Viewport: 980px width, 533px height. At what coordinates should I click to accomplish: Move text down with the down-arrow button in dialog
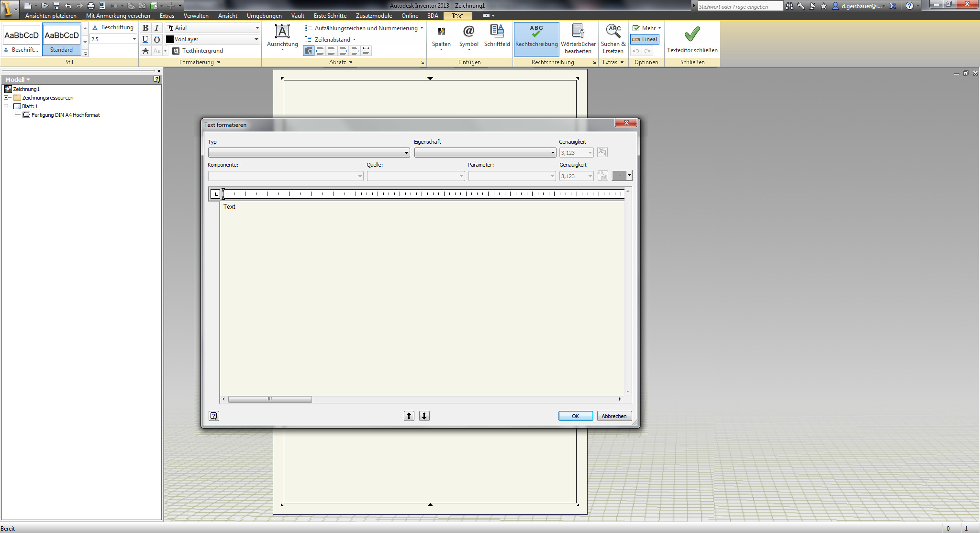coord(424,416)
